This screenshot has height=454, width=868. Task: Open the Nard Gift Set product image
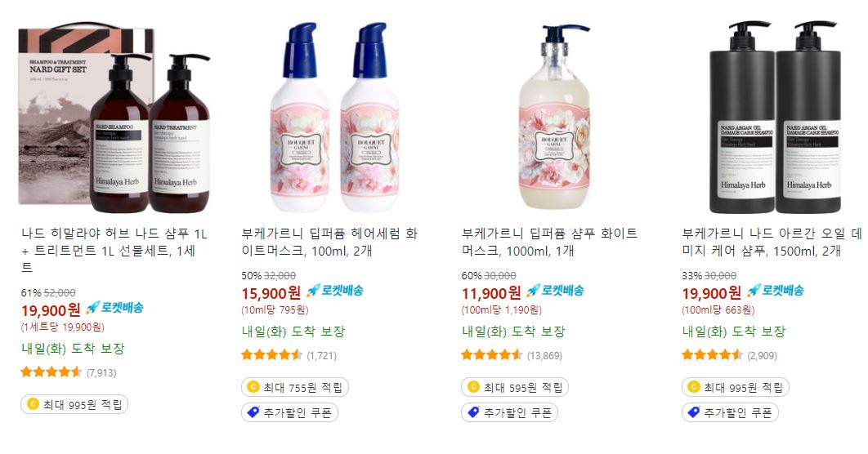pos(114,118)
